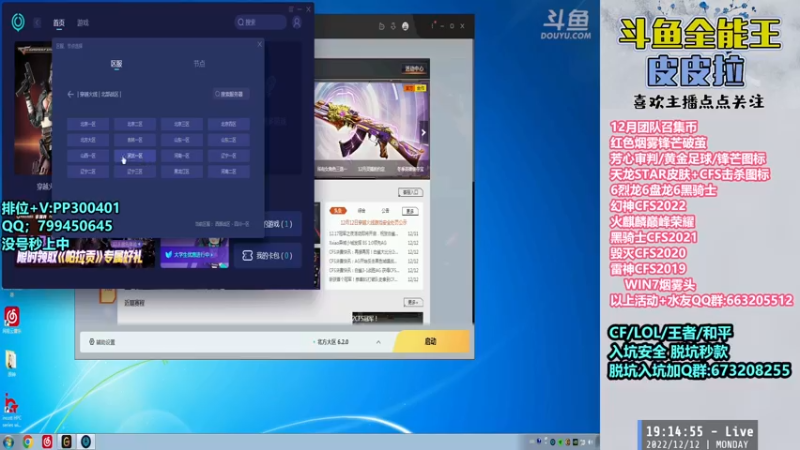Go back with the header back arrow
This screenshot has height=450, width=800.
[37, 22]
